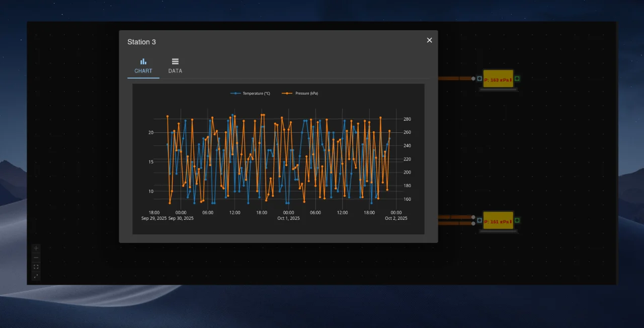Viewport: 644px width, 328px height.
Task: Switch to the DATA tab
Action: [175, 66]
